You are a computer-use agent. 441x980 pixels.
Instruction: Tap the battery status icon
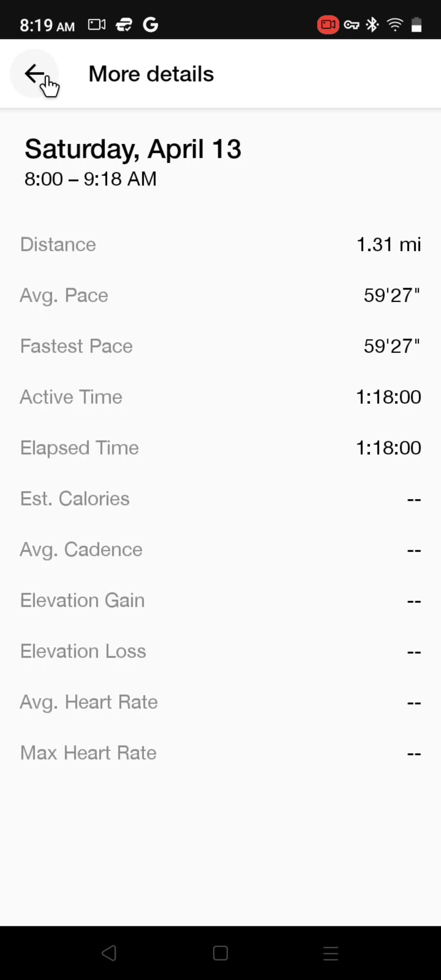click(x=416, y=25)
